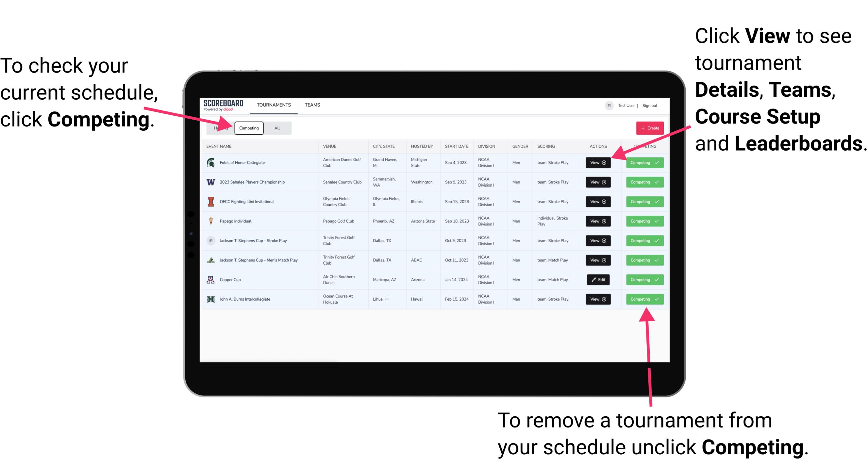Click the Tournaments menu item
Viewport: 868px width, 467px height.
pyautogui.click(x=273, y=105)
